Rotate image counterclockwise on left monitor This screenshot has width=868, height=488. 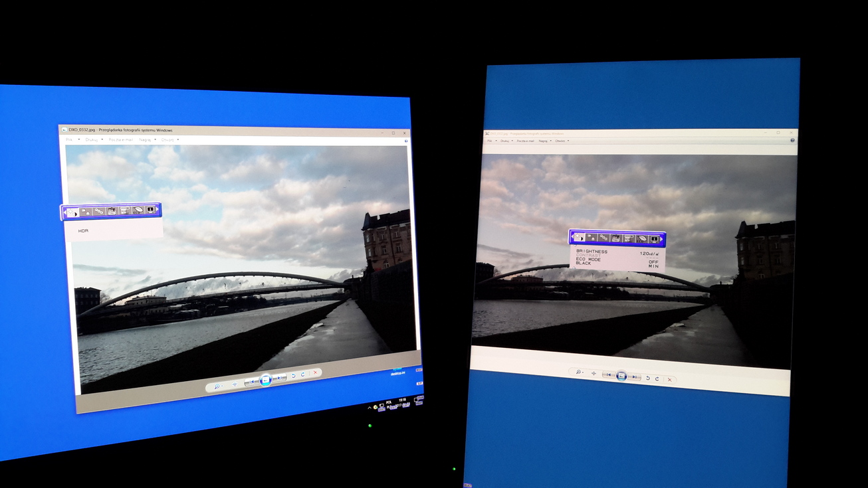294,376
